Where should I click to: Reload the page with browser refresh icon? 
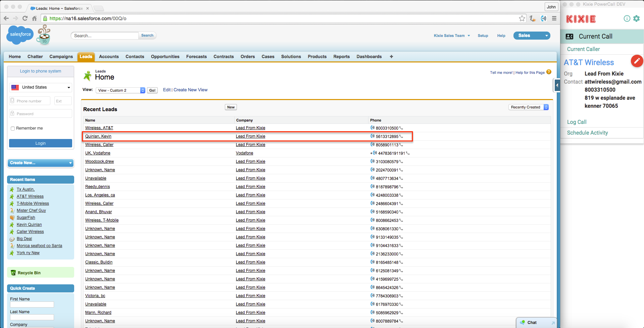point(25,18)
